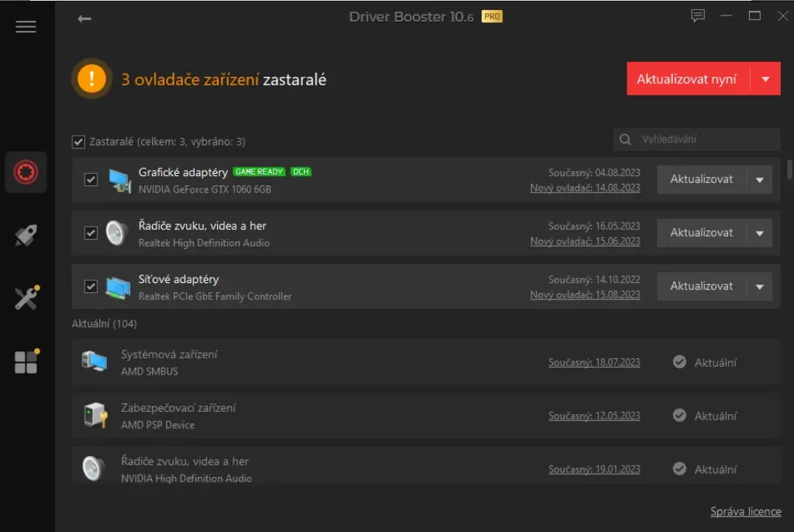Toggle the select-all Zastaralé checkbox
The image size is (794, 532).
coord(78,141)
